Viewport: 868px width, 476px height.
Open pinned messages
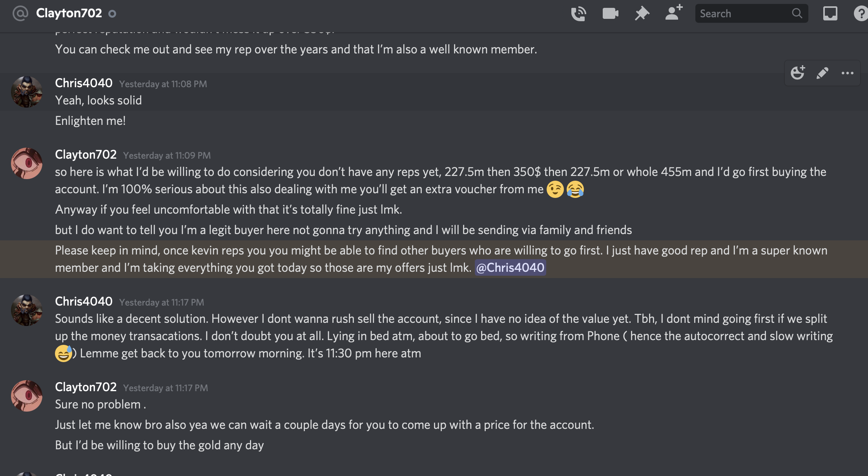click(642, 14)
